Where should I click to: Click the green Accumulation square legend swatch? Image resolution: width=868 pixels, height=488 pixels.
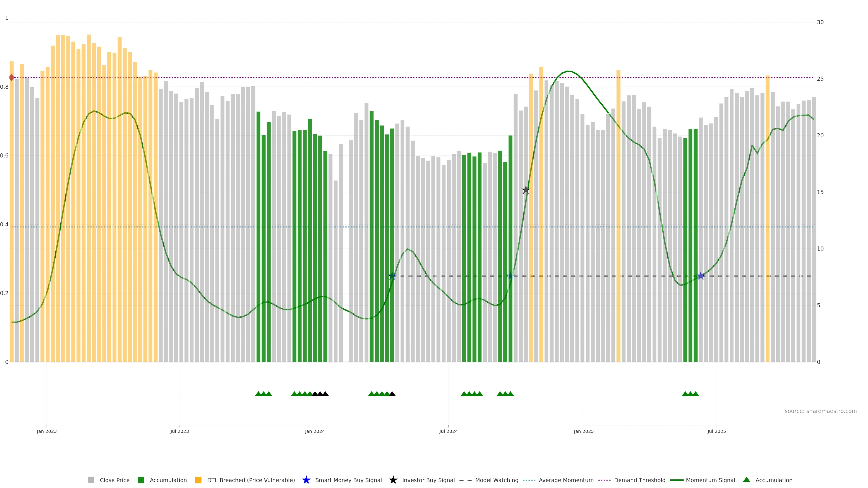tap(141, 480)
